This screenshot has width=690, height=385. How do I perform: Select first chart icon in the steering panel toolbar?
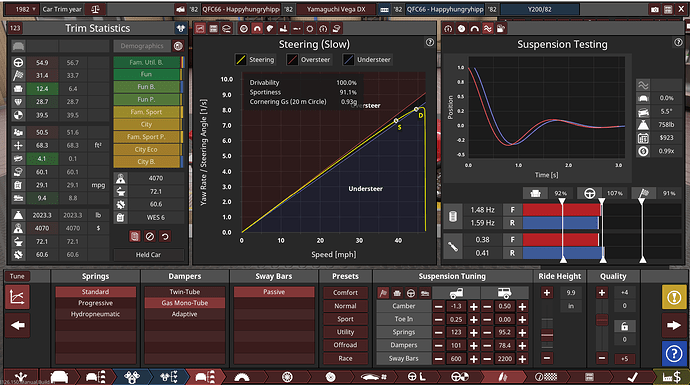coord(200,29)
